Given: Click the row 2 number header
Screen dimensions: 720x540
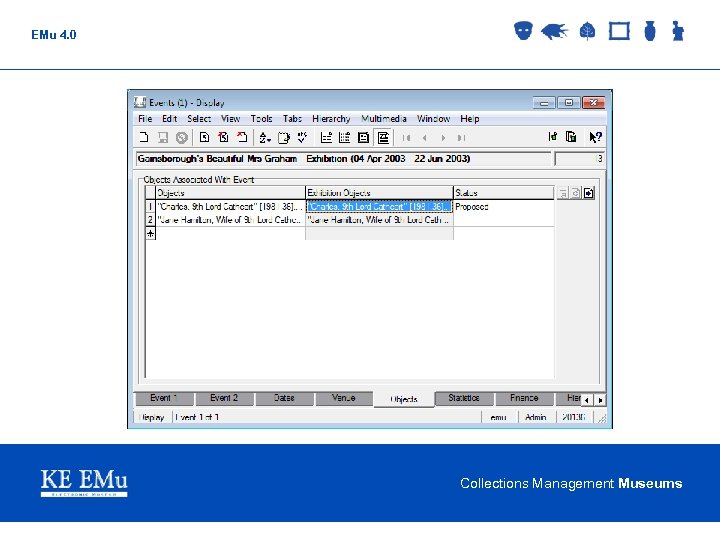Looking at the screenshot, I should point(150,220).
